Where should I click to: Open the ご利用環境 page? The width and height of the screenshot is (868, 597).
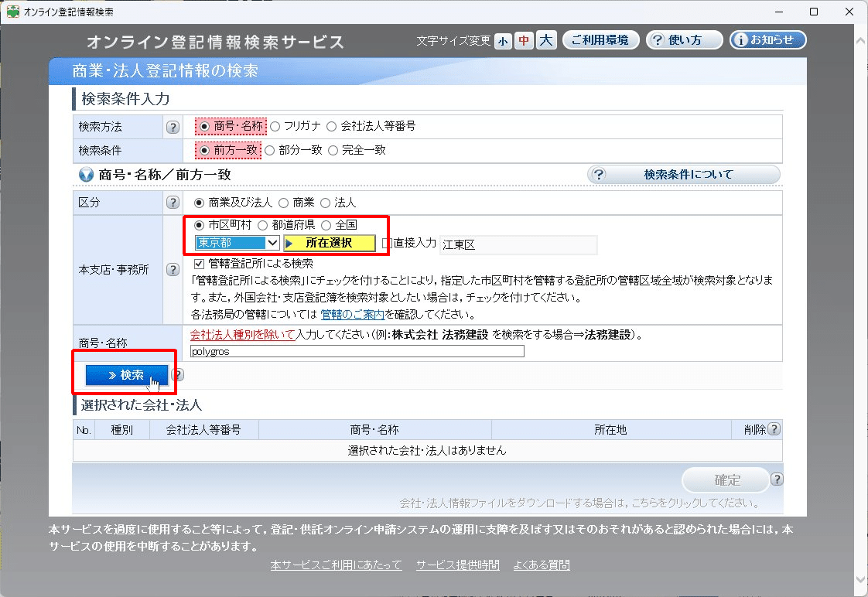(x=600, y=40)
